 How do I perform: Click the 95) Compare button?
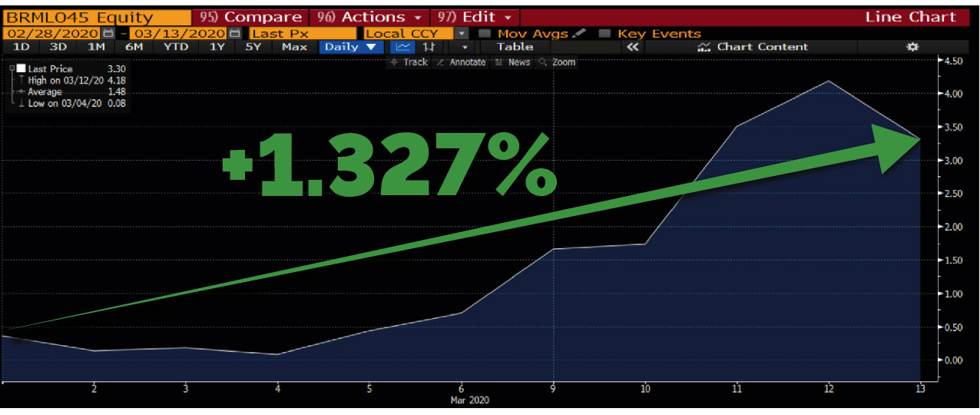[250, 17]
